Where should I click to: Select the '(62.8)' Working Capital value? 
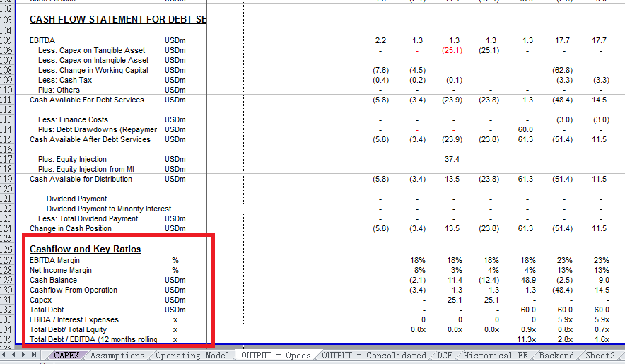point(562,70)
